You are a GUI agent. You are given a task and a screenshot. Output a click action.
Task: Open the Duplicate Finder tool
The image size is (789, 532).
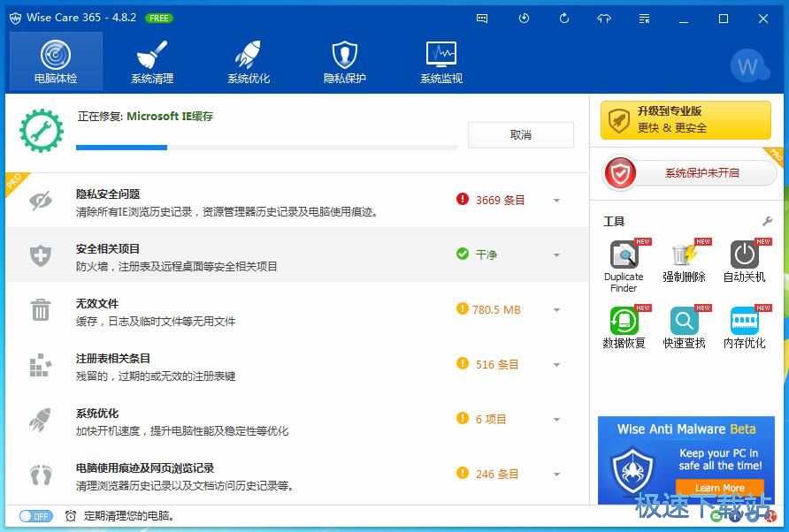(624, 265)
